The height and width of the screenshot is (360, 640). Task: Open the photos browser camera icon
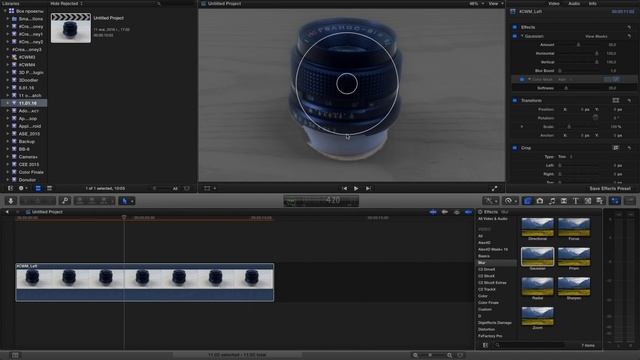pyautogui.click(x=540, y=201)
